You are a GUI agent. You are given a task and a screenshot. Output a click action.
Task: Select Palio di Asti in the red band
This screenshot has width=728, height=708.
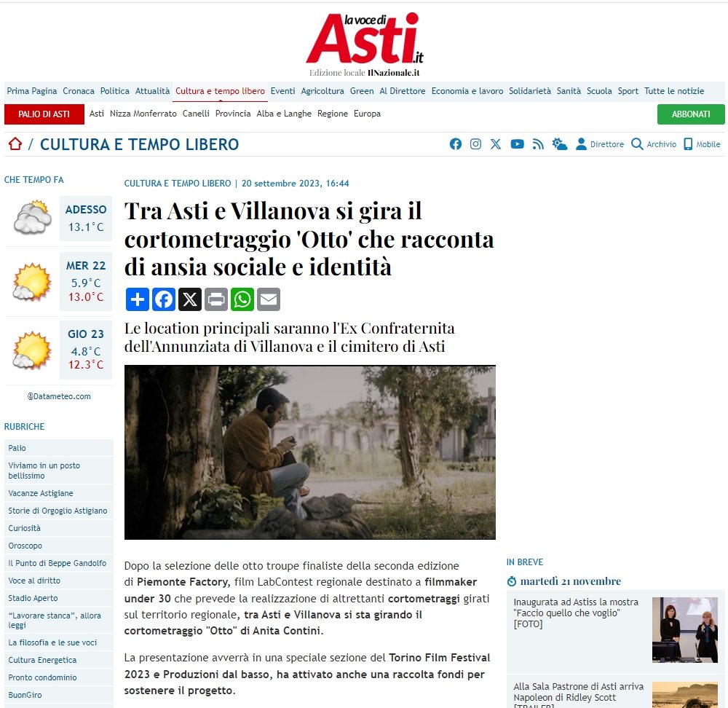pos(44,114)
